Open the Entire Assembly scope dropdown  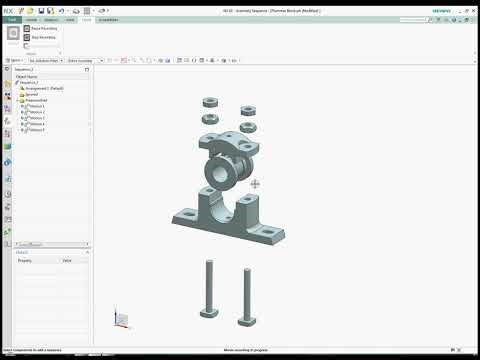pos(85,61)
